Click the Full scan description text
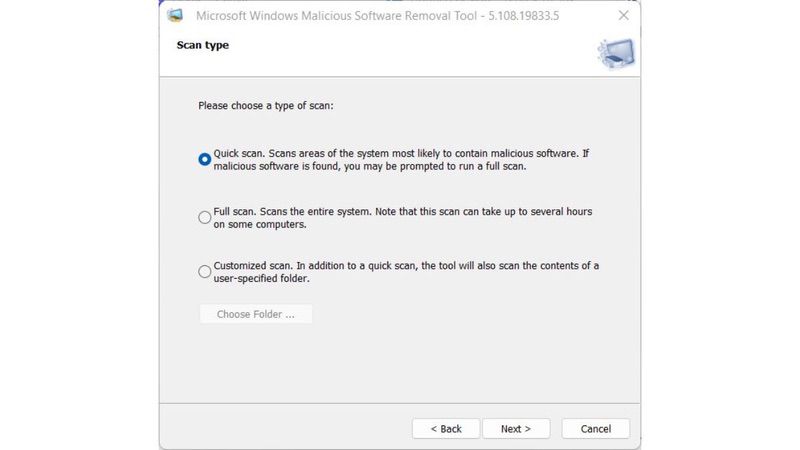This screenshot has height=450, width=800. (403, 218)
